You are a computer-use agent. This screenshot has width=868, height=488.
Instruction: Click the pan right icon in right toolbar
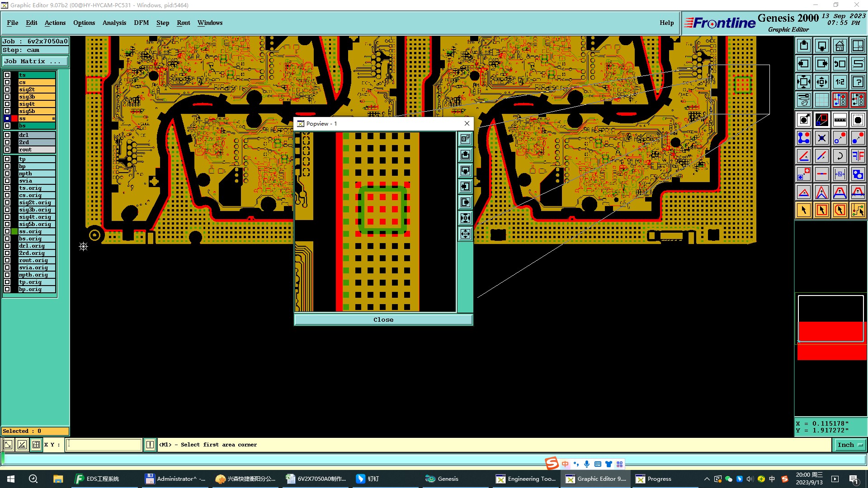(x=822, y=64)
